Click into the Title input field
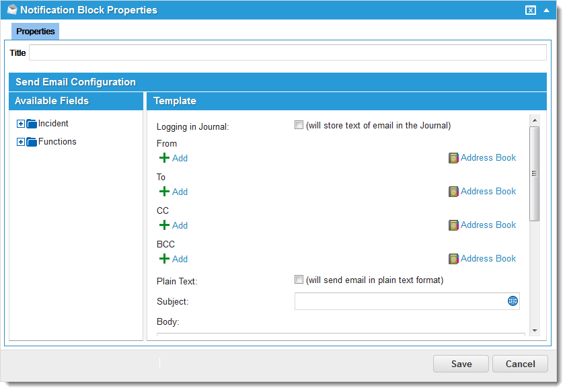Viewport: 567px width, 392px height. click(x=287, y=52)
